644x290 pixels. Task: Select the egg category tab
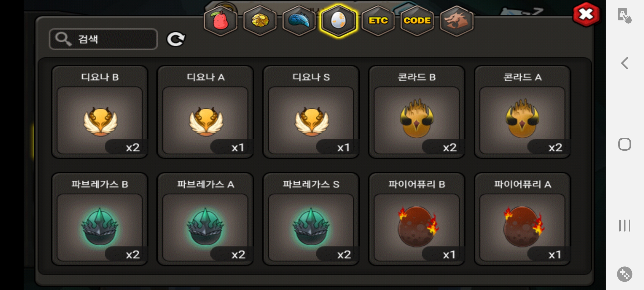(x=339, y=21)
